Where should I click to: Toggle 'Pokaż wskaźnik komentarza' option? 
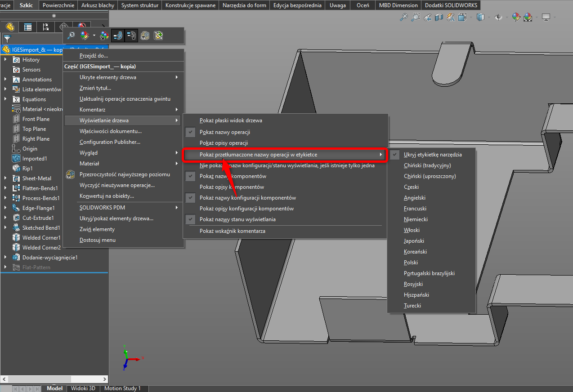(232, 231)
